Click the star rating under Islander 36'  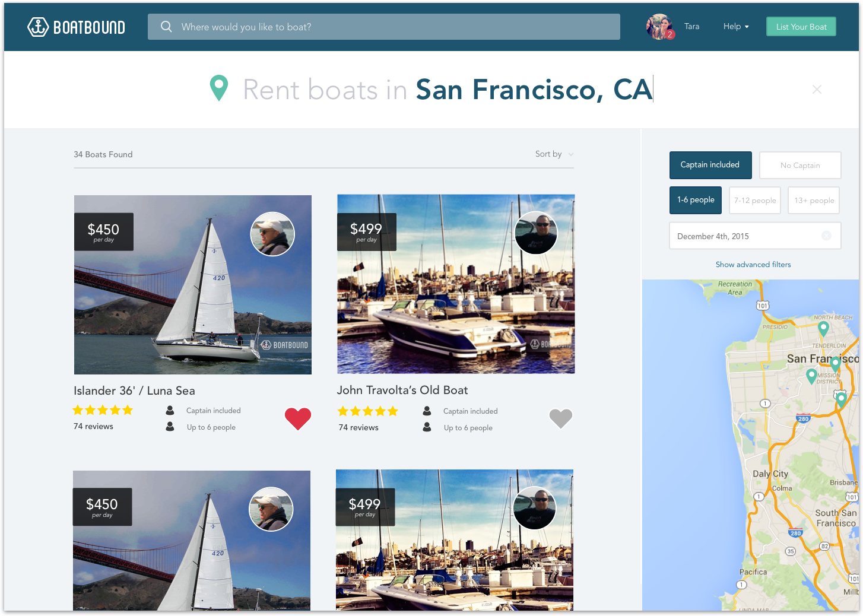pyautogui.click(x=103, y=410)
